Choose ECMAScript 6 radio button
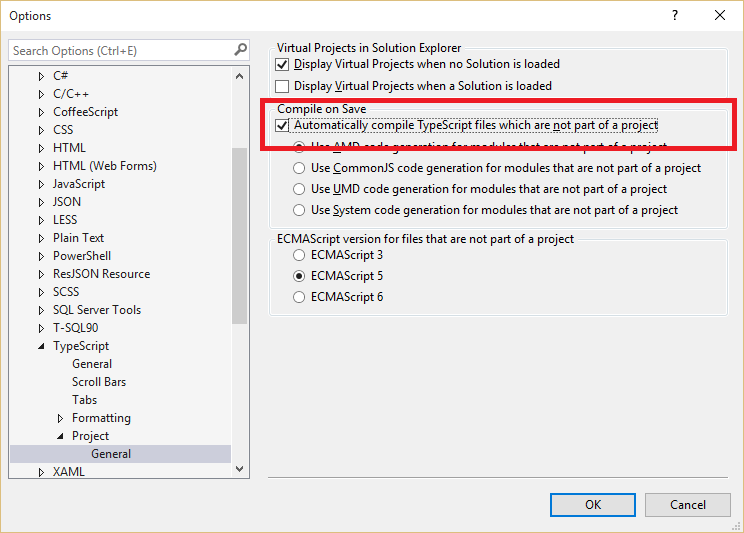 tap(299, 297)
